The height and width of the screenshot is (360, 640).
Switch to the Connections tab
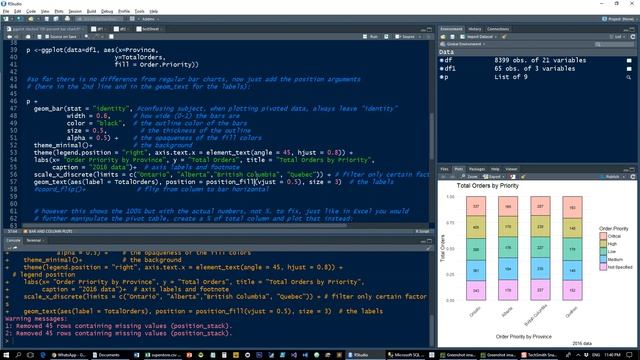pos(498,29)
